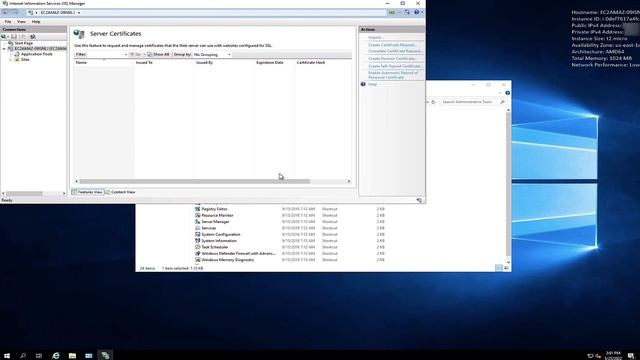This screenshot has width=640, height=360.
Task: Click the Server Certificates feature icon
Action: [x=79, y=34]
